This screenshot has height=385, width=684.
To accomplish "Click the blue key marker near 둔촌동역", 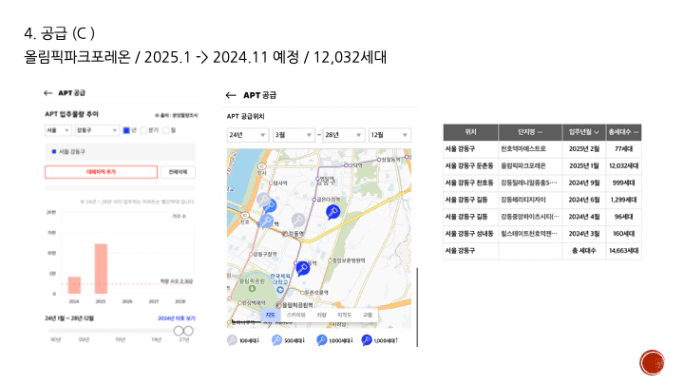I will (x=302, y=268).
